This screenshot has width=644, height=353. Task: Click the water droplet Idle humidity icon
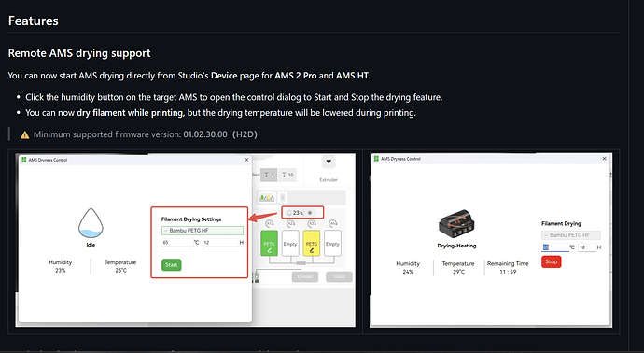coord(91,223)
